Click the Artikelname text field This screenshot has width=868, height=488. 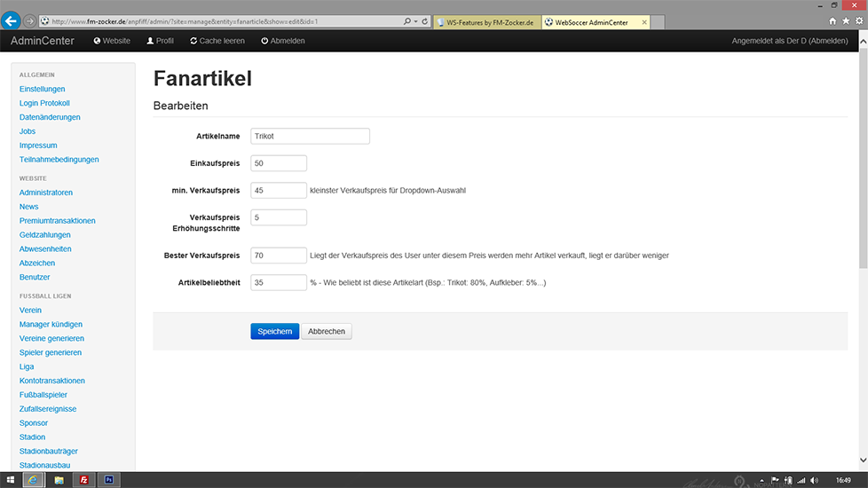310,137
